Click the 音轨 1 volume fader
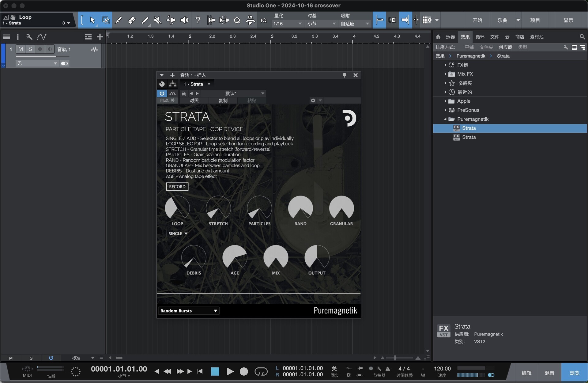Image resolution: width=588 pixels, height=383 pixels. (43, 57)
